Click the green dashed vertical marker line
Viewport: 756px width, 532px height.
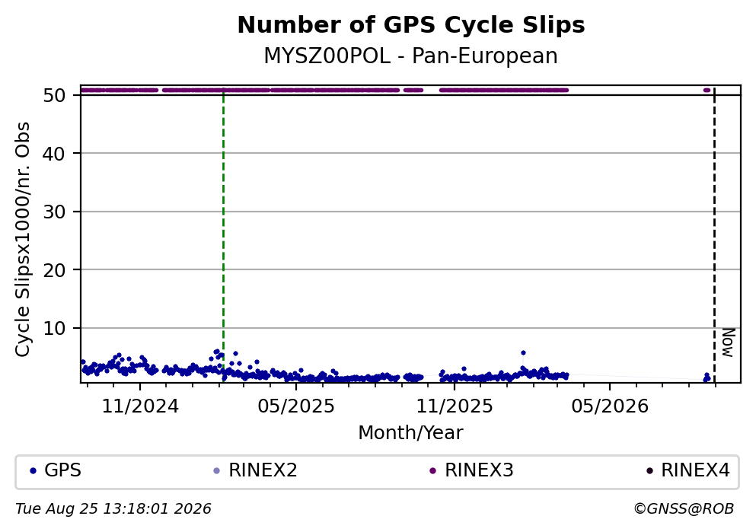[223, 234]
